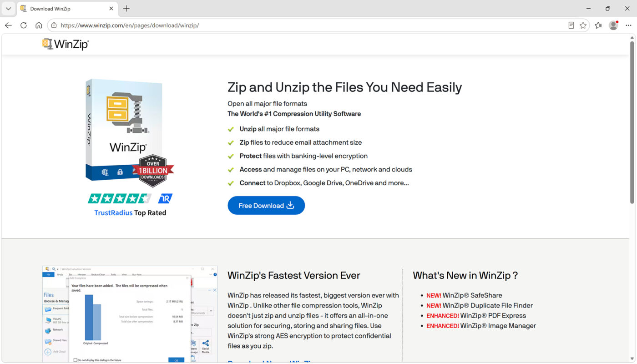This screenshot has height=364, width=637.
Task: Select the Download WinZip tab
Action: click(x=67, y=9)
